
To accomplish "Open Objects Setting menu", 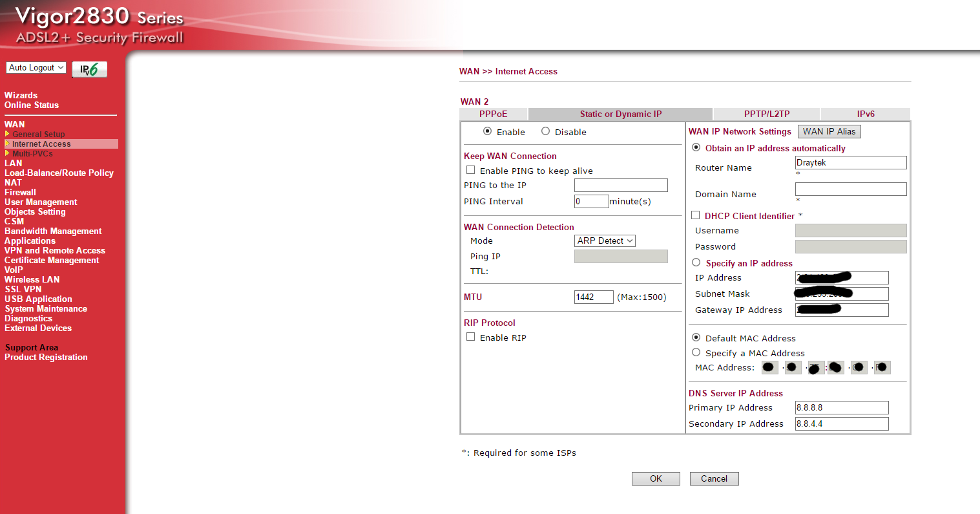I will (35, 211).
